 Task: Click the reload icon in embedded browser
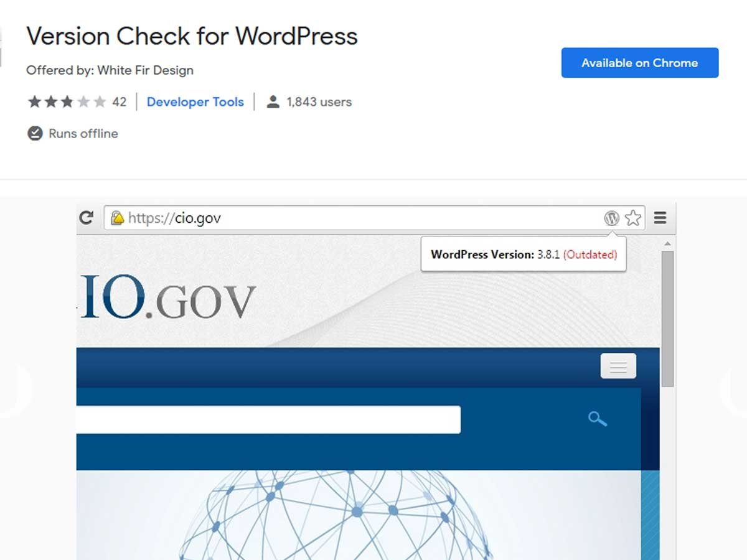(x=87, y=218)
